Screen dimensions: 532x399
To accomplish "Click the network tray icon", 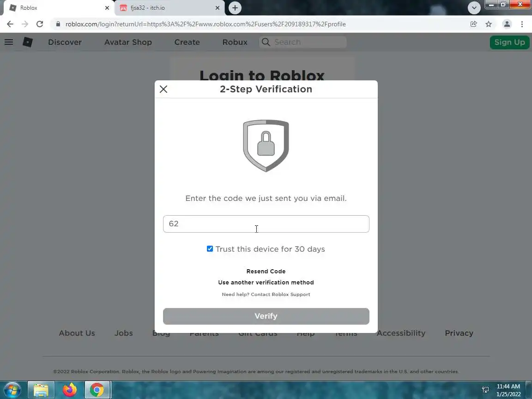I will tap(485, 390).
